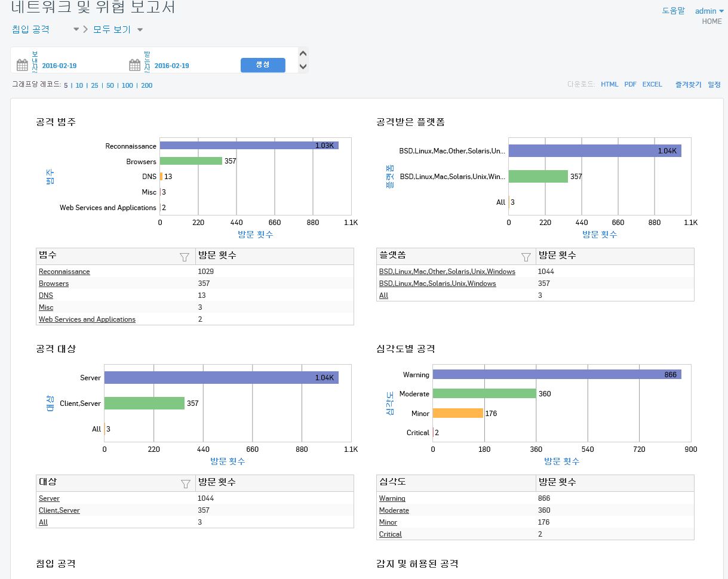Viewport: 728px width, 579px height.
Task: Click the filter icon in 대상 table header
Action: tap(185, 484)
